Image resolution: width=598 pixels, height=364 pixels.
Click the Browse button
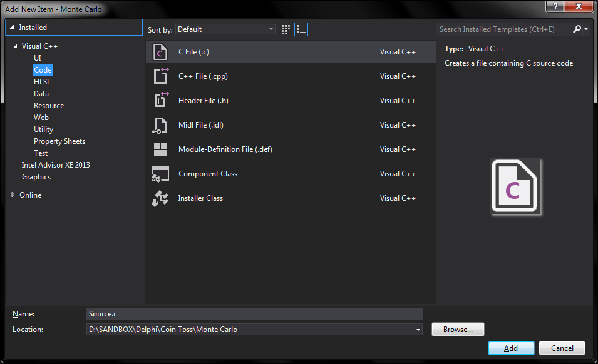coord(457,329)
